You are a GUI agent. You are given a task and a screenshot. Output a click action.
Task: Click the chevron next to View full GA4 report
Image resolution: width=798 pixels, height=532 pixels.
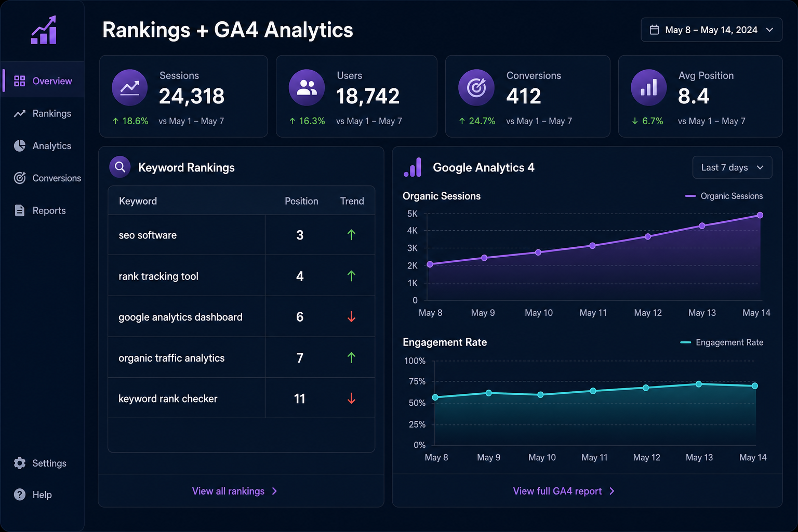click(x=611, y=491)
